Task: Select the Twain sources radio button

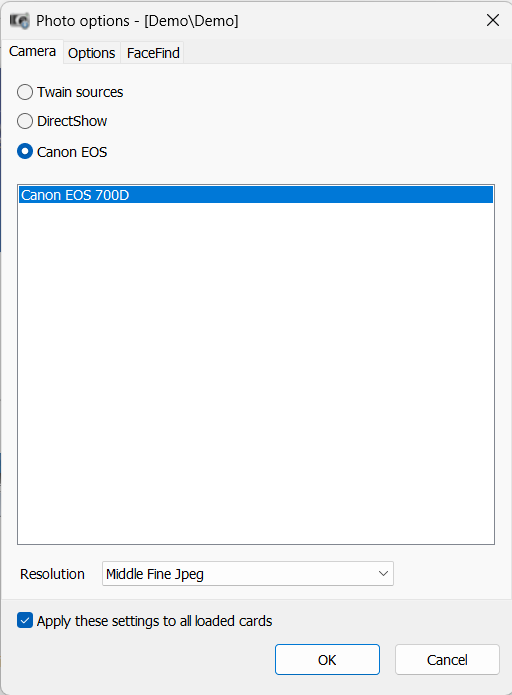Action: coord(25,92)
